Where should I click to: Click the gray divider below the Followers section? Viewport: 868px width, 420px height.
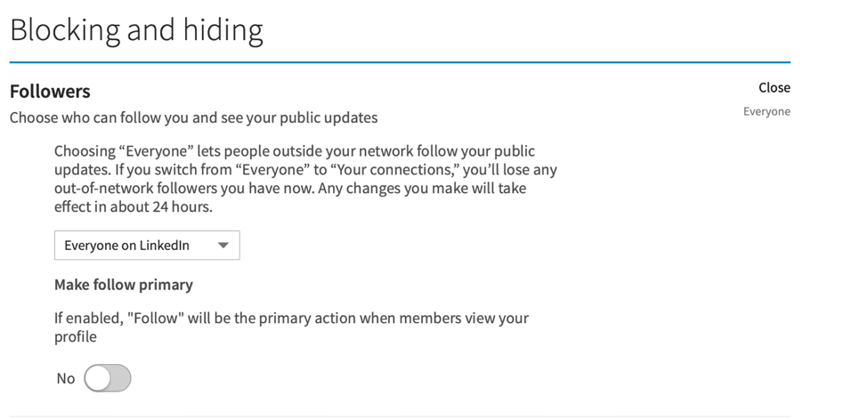point(400,416)
